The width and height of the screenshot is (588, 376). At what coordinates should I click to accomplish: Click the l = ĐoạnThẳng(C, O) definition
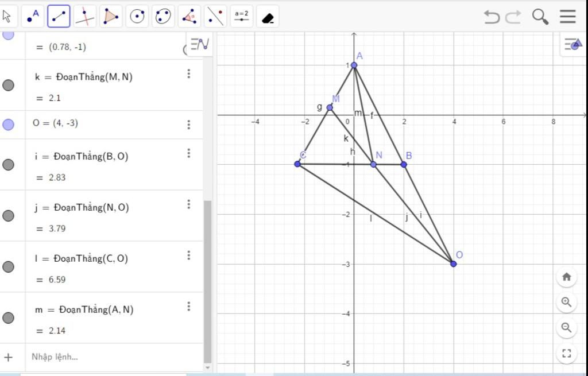[82, 258]
